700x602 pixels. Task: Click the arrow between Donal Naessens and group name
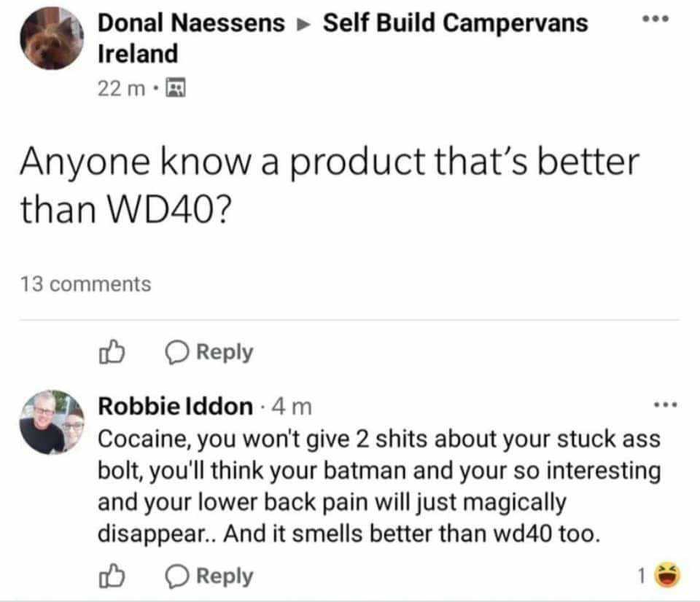(303, 24)
